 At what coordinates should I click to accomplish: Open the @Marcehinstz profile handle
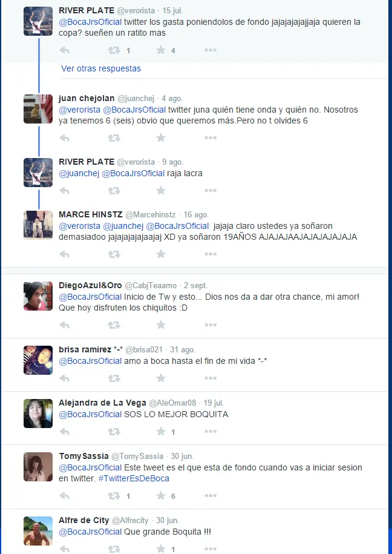[x=151, y=214]
